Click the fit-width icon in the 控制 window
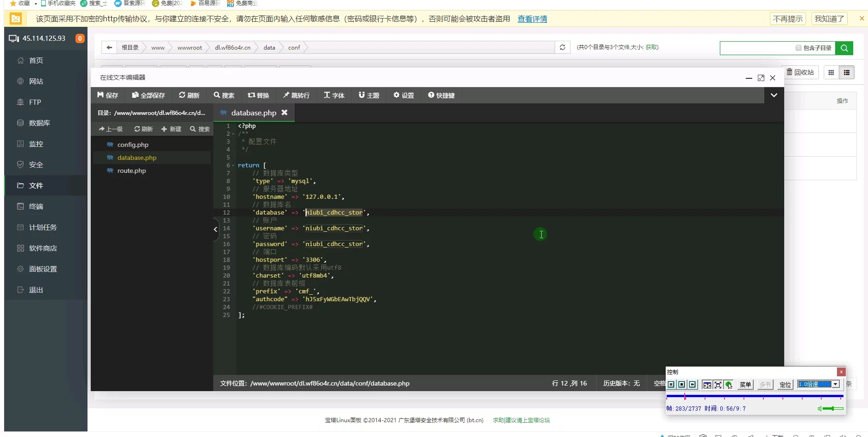The width and height of the screenshot is (868, 437). pyautogui.click(x=707, y=384)
